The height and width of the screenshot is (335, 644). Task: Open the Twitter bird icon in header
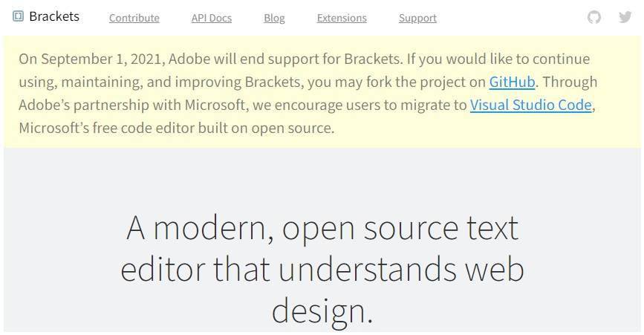point(625,17)
